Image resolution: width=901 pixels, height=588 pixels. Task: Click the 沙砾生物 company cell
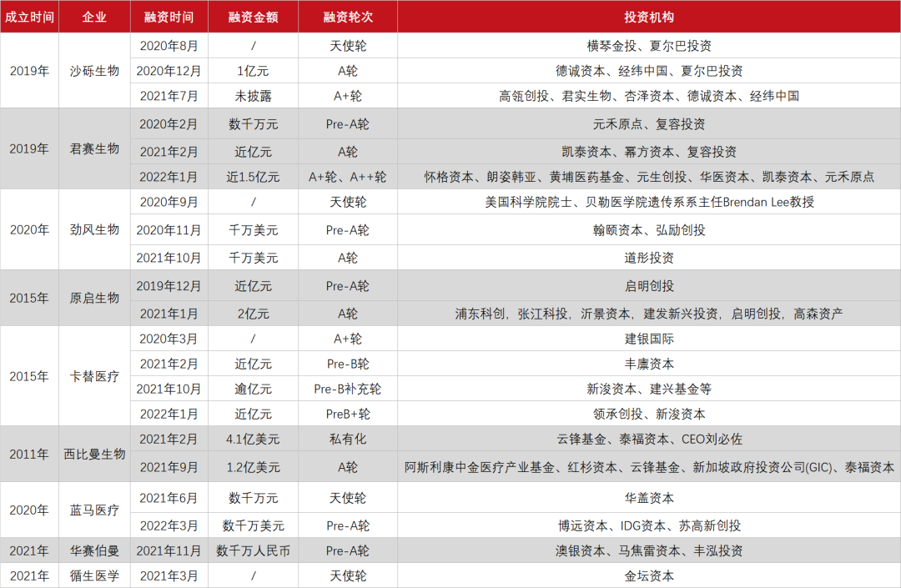coord(94,71)
